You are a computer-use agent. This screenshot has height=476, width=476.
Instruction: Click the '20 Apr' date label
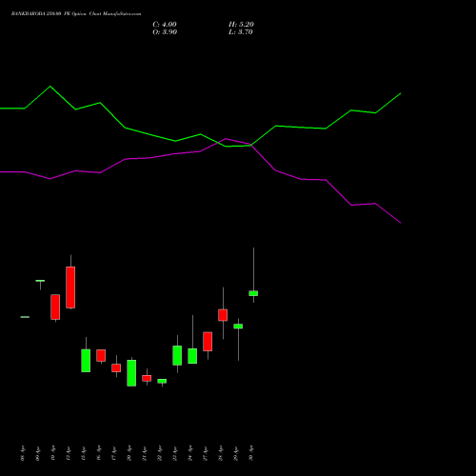click(129, 453)
